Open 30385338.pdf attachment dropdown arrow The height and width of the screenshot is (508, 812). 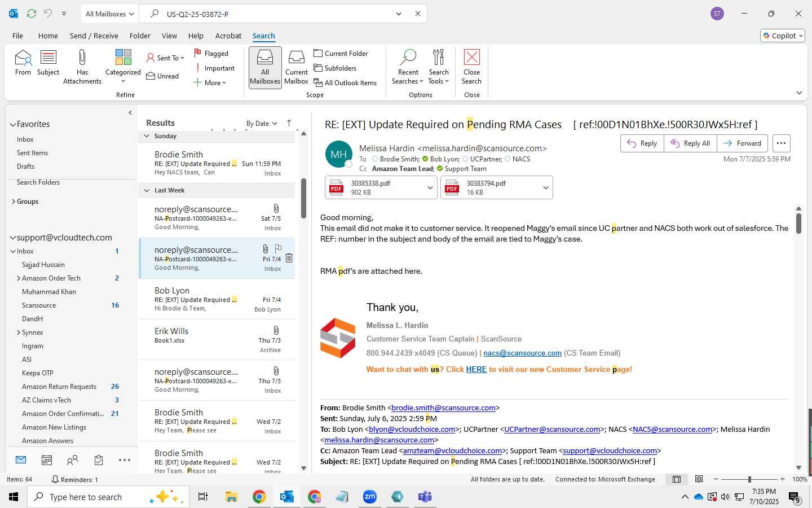coord(430,188)
